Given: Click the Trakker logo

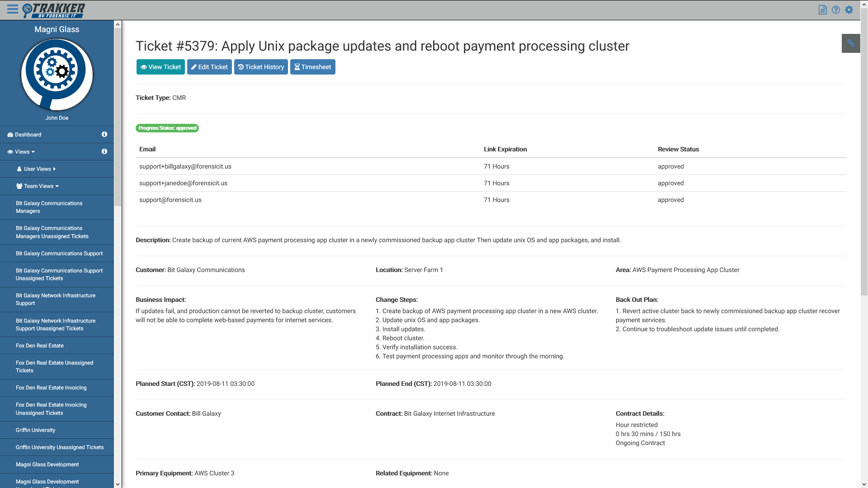Looking at the screenshot, I should click(x=54, y=10).
